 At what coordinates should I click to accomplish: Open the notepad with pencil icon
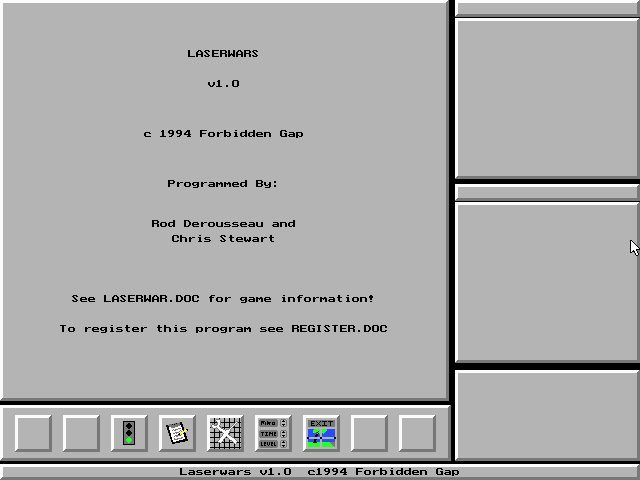point(177,433)
